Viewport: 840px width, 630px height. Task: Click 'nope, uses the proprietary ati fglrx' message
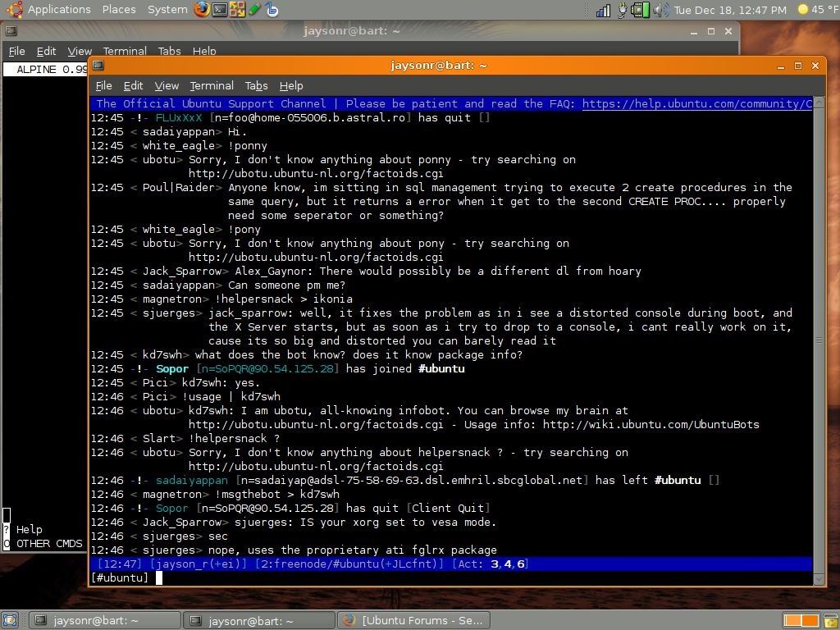point(353,550)
